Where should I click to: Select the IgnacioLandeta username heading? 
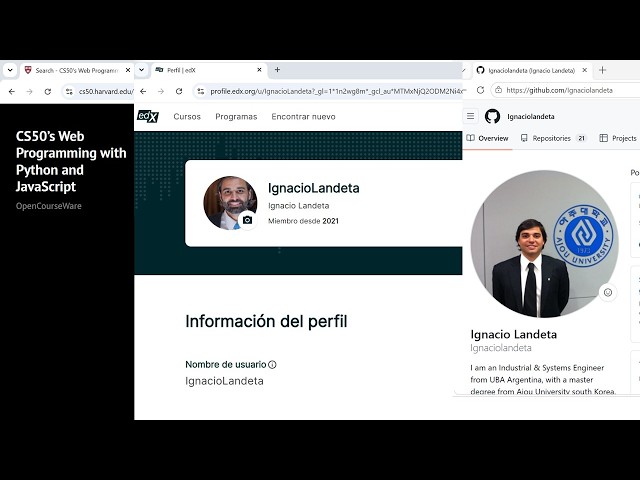click(313, 188)
